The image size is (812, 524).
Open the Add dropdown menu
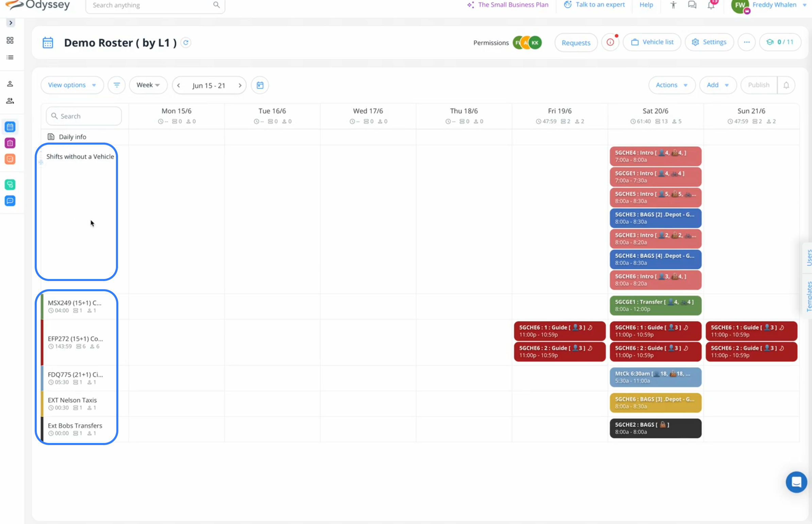point(717,85)
